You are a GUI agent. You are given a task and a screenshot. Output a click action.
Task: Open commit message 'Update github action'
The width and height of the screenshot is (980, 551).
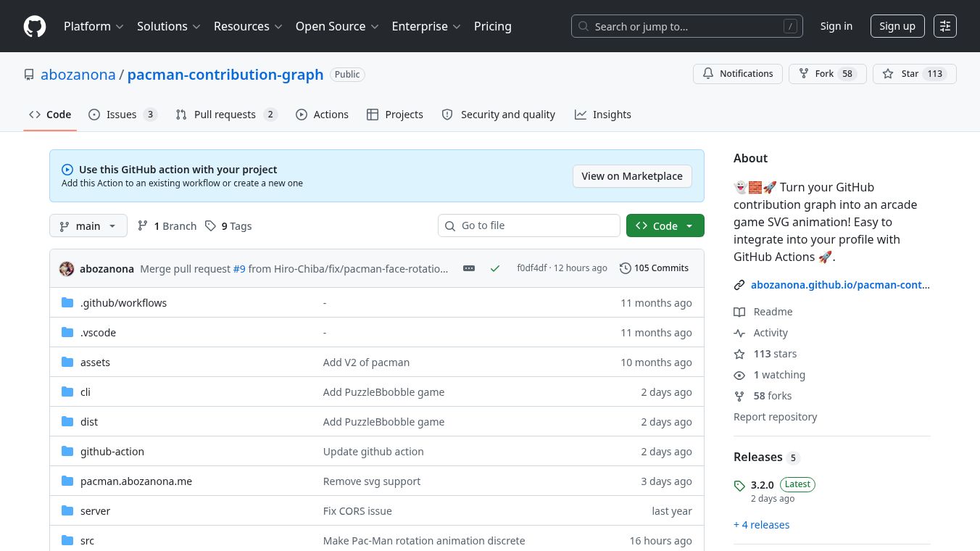point(373,452)
